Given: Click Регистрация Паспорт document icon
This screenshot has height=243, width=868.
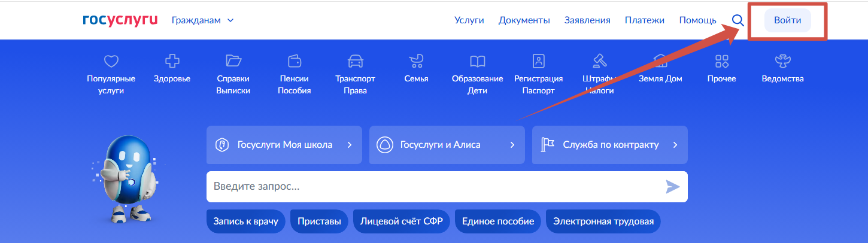Looking at the screenshot, I should pos(538,61).
